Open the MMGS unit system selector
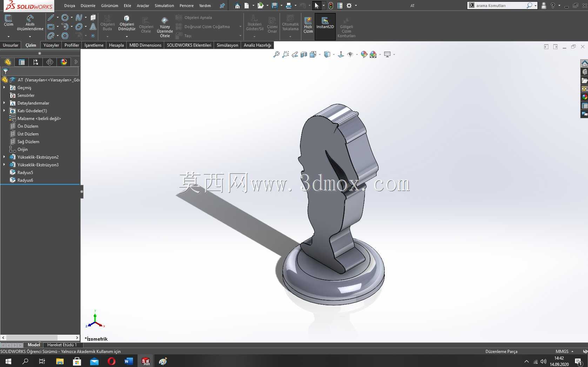The image size is (588, 367). coord(564,351)
